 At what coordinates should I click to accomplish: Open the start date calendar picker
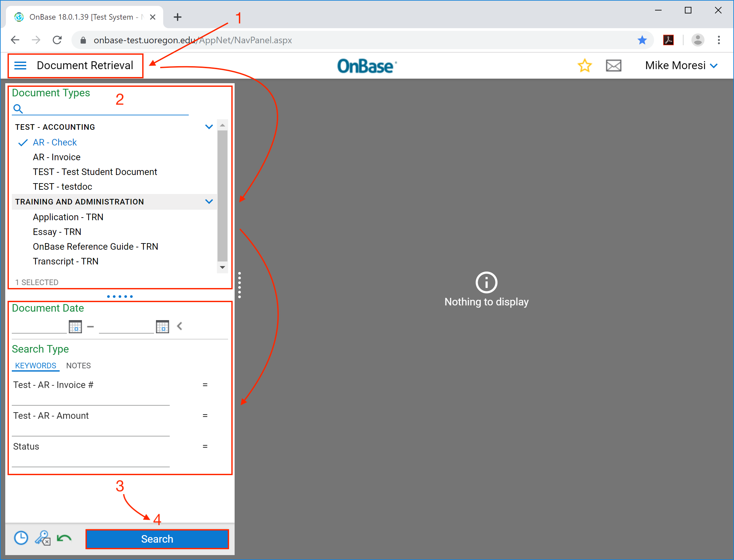[x=75, y=327]
